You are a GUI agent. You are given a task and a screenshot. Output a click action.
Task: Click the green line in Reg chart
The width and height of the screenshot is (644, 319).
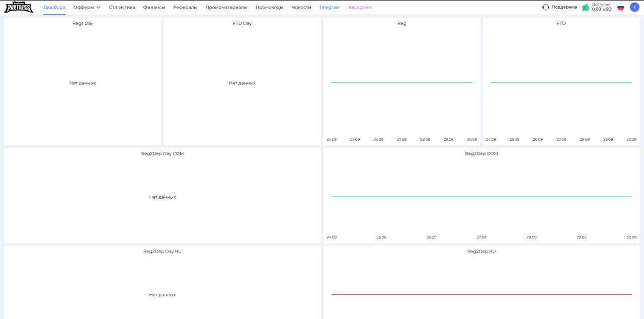[401, 83]
